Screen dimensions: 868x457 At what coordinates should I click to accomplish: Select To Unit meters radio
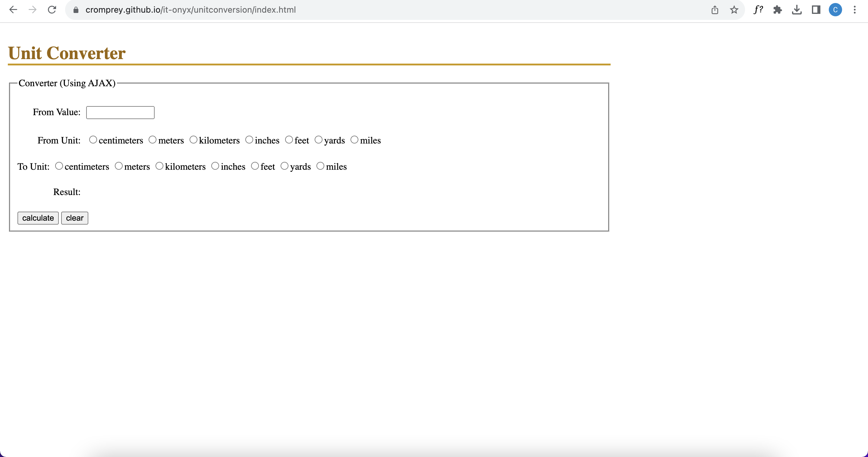click(x=119, y=166)
